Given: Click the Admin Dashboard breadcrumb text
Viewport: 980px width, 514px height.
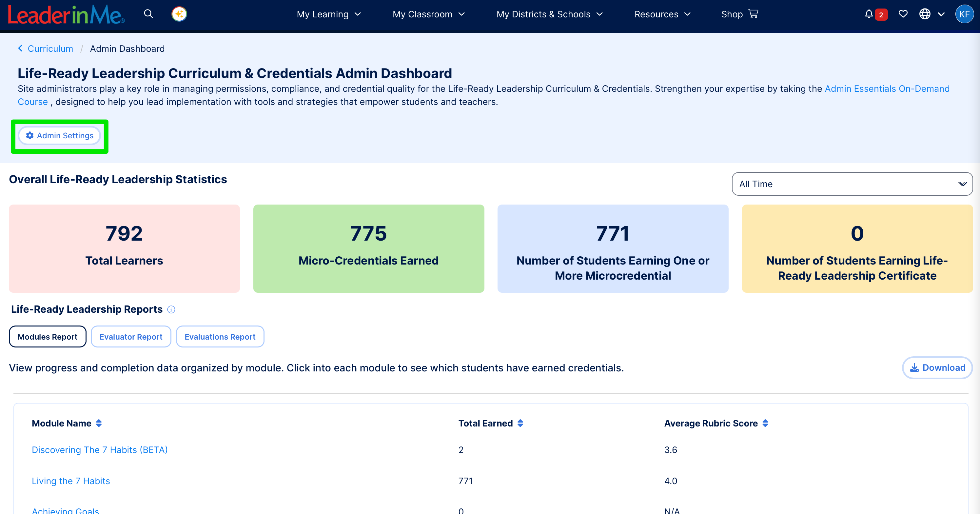Looking at the screenshot, I should coord(127,49).
